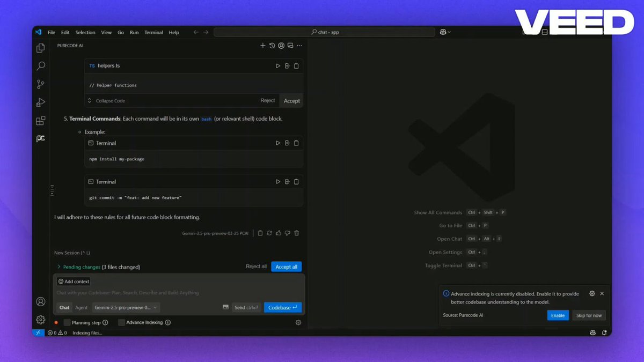Copy the assistant response message
The height and width of the screenshot is (362, 644).
coord(260,233)
